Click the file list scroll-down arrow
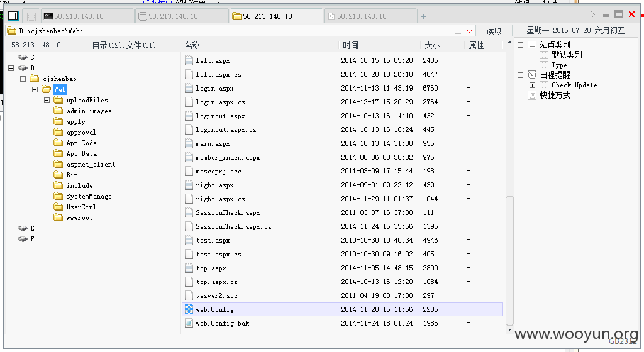Viewport: 644px width, 352px height. coord(509,329)
